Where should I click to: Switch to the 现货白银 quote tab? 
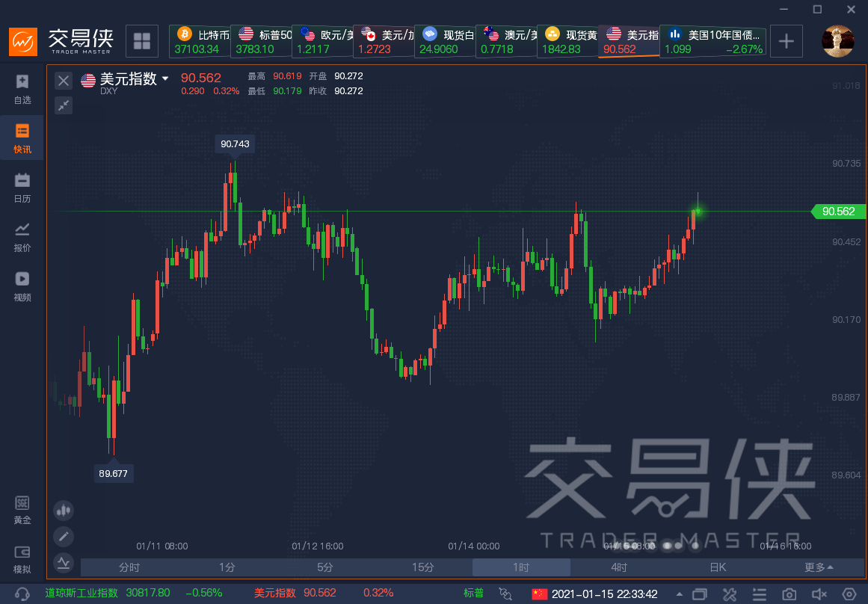point(445,41)
